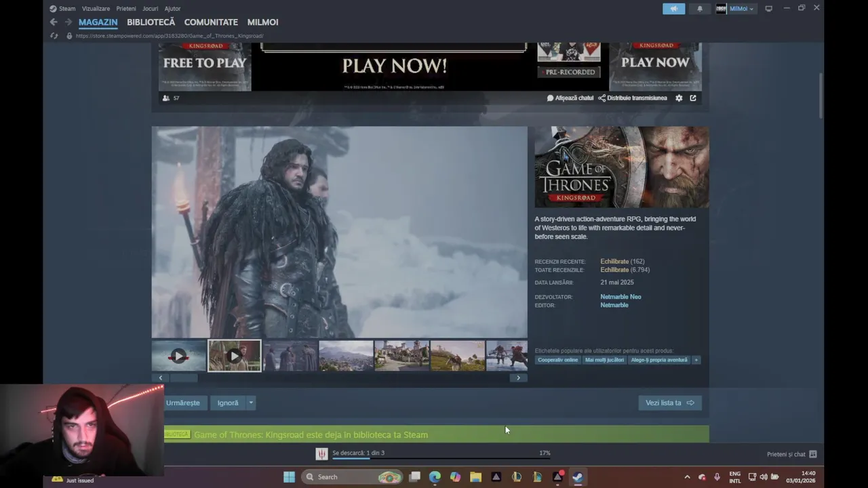The width and height of the screenshot is (868, 488).
Task: Expand more tags with plus button
Action: (x=696, y=360)
